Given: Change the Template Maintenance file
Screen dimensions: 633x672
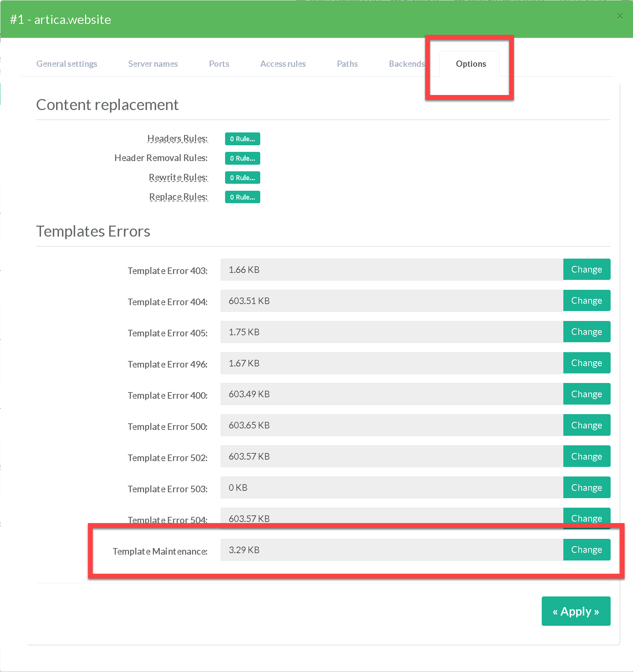Looking at the screenshot, I should click(586, 550).
